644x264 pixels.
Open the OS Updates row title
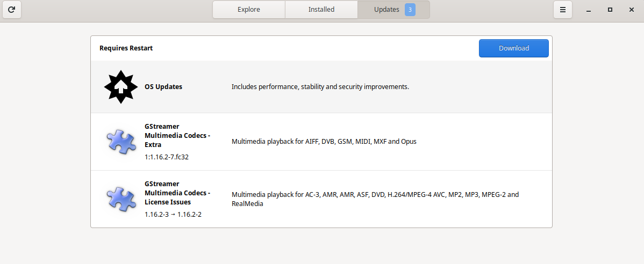pyautogui.click(x=163, y=87)
